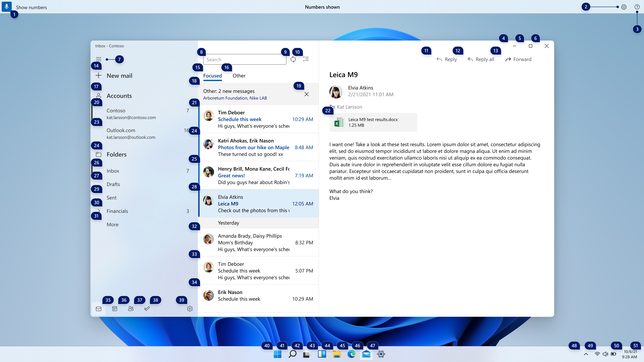Expand the More folders option
Screen dimensions: 644x362
point(112,224)
